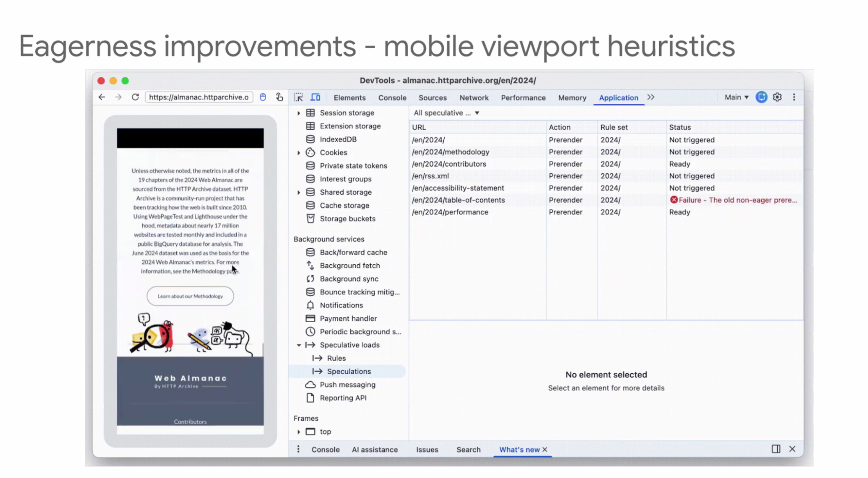Switch to the Network tab
The height and width of the screenshot is (478, 868).
pos(474,98)
